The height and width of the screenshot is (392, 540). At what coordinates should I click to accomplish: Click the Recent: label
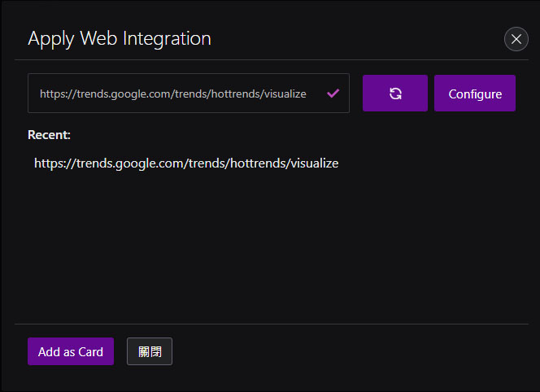49,135
